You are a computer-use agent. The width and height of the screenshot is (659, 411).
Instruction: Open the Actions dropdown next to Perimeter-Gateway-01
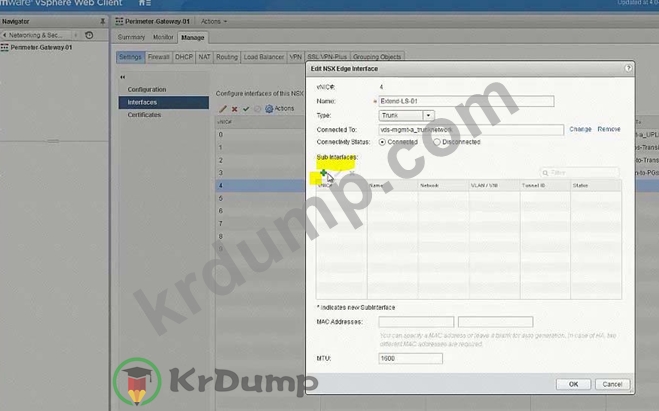point(214,21)
